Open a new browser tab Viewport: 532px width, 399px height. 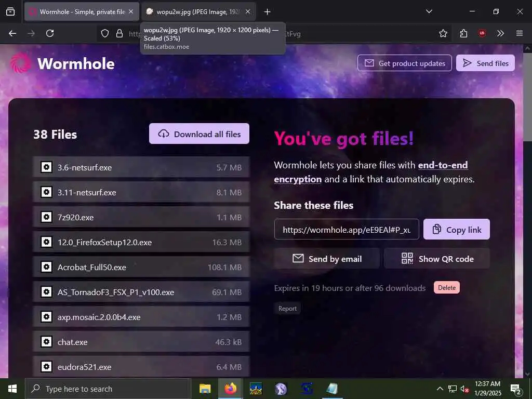(268, 12)
